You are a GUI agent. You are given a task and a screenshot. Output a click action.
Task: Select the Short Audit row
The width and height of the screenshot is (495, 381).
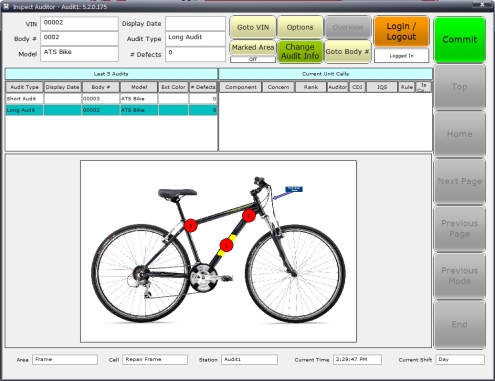tap(111, 99)
